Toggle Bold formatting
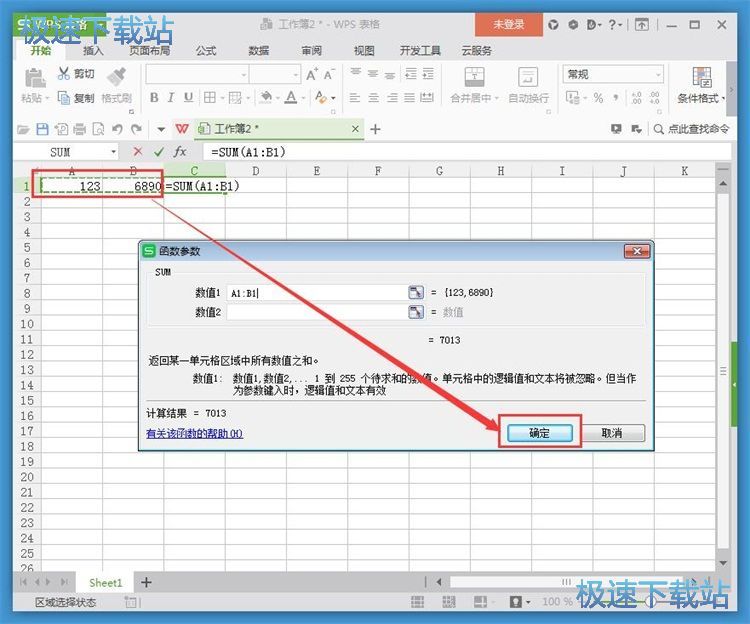Image resolution: width=750 pixels, height=624 pixels. [x=154, y=98]
